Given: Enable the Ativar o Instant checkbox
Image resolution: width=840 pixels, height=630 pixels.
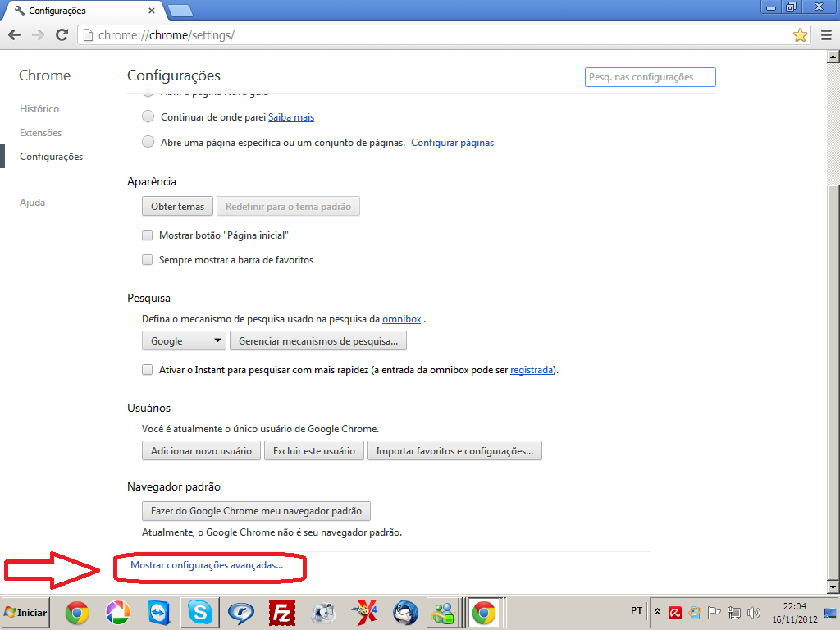Looking at the screenshot, I should [147, 370].
